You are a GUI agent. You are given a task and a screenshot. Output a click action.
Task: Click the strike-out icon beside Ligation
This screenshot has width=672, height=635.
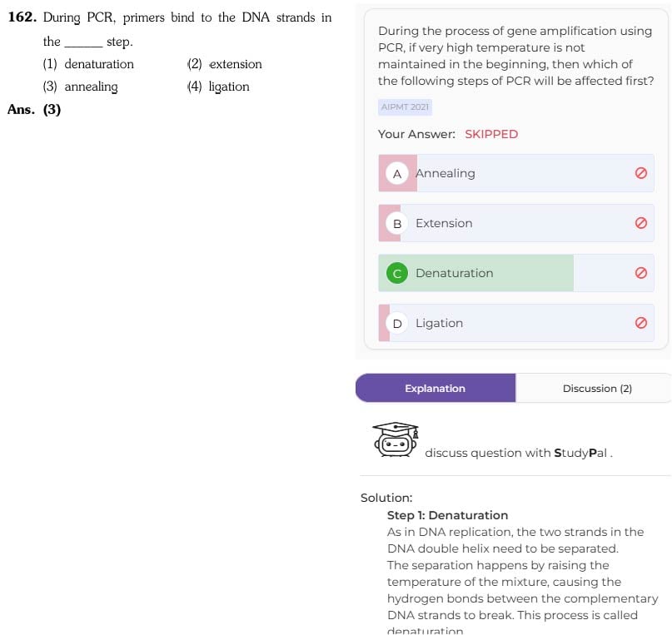coord(640,323)
